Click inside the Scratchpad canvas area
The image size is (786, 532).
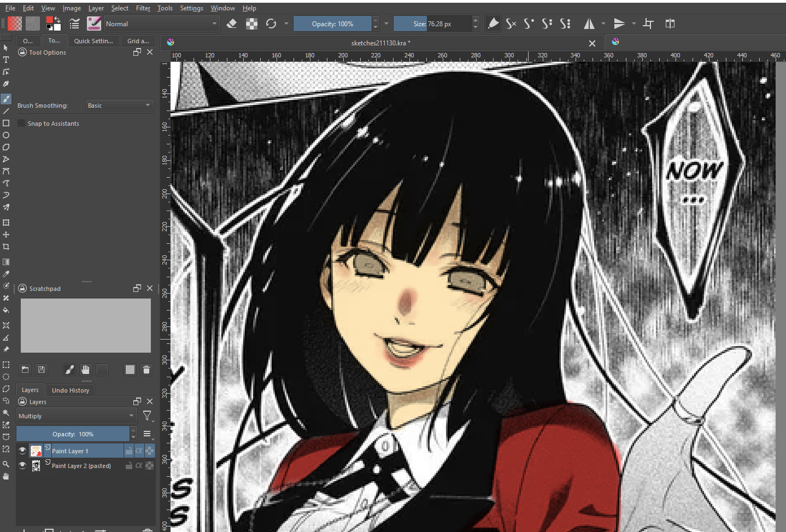[86, 325]
